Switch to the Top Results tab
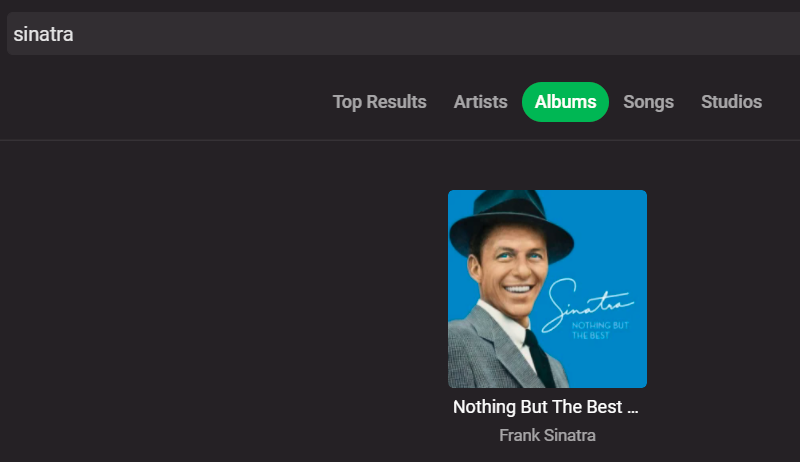The height and width of the screenshot is (462, 800). coord(379,102)
